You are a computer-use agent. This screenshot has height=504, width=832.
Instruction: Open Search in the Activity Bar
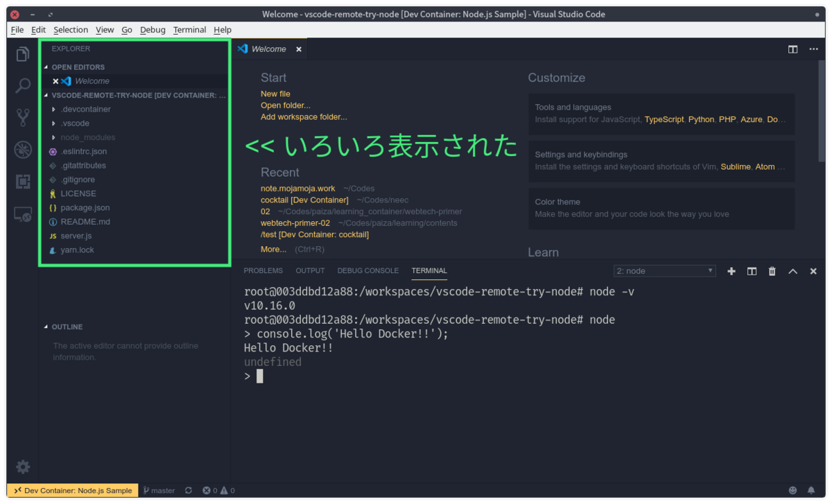[x=21, y=85]
